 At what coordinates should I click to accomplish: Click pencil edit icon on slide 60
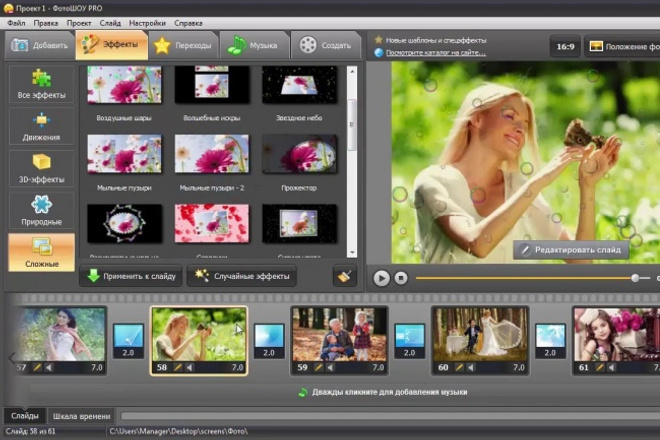(459, 368)
